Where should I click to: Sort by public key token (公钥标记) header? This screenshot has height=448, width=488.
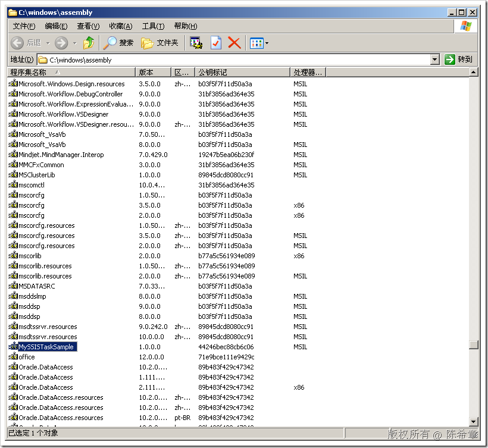(x=242, y=73)
